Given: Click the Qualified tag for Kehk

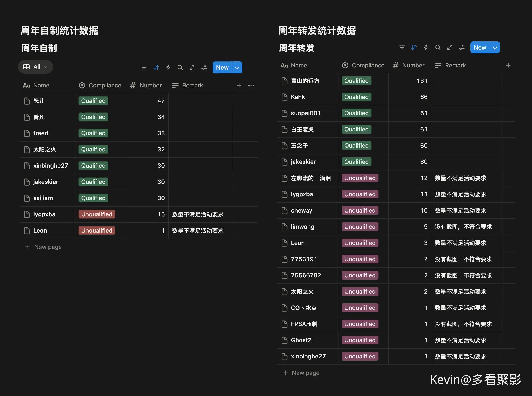Looking at the screenshot, I should point(357,97).
